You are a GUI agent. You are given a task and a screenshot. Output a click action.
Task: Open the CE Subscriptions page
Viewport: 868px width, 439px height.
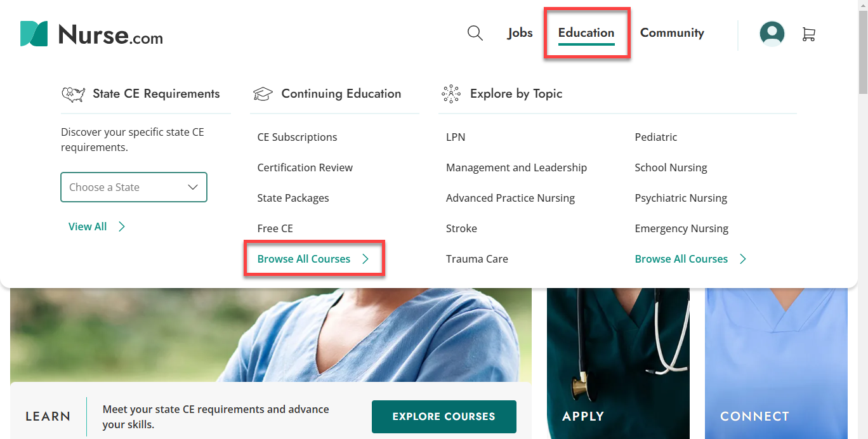297,136
